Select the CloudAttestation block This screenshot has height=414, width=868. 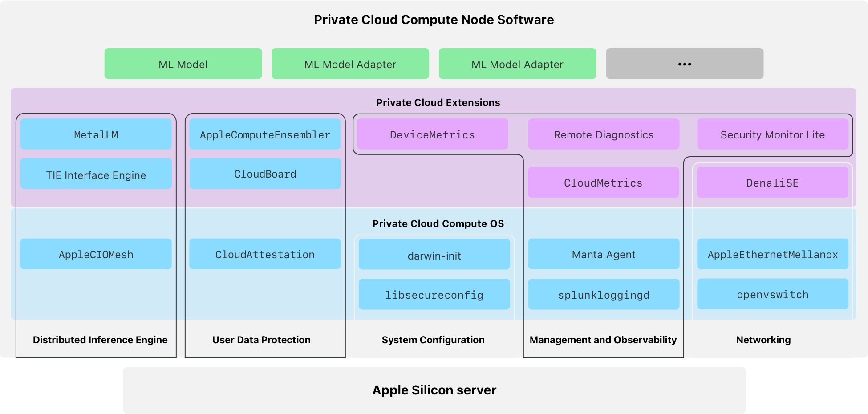265,254
